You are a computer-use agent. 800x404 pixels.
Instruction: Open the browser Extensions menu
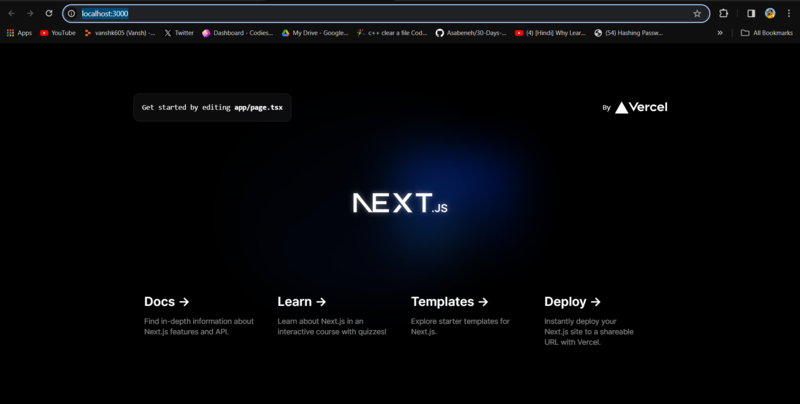(x=723, y=14)
